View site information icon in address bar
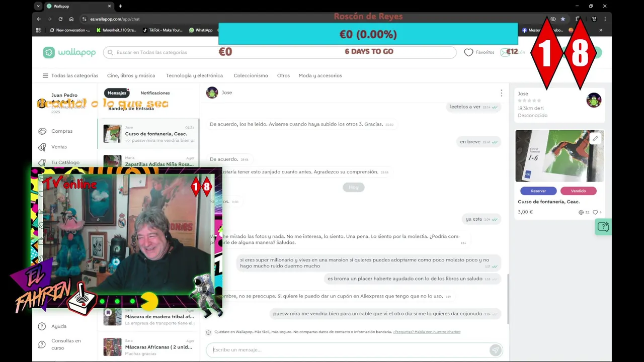This screenshot has width=644, height=362. [x=84, y=19]
